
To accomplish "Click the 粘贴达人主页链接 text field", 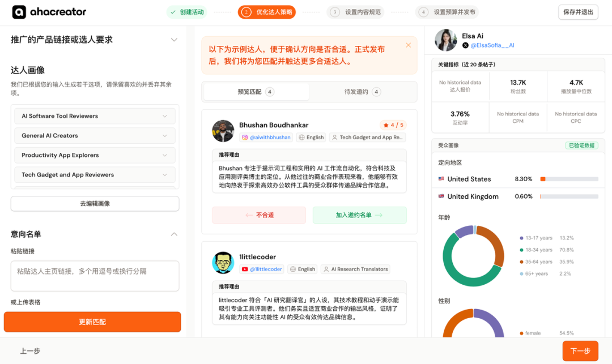I will coord(95,276).
